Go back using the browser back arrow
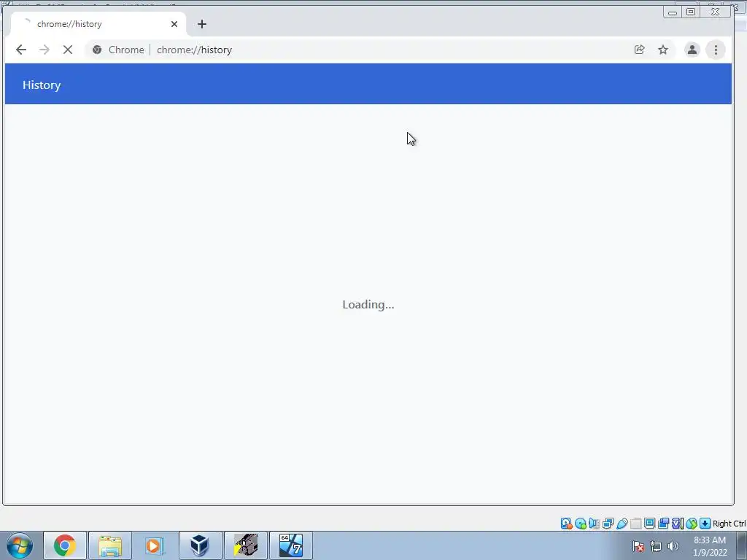Viewport: 747px width, 560px height. tap(21, 50)
